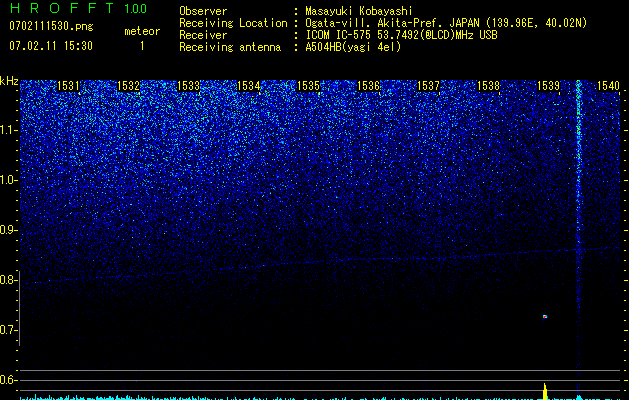Viewport: 629px width, 400px height.
Task: Click the 0.7 kHz axis tick label
Action: click(x=8, y=330)
